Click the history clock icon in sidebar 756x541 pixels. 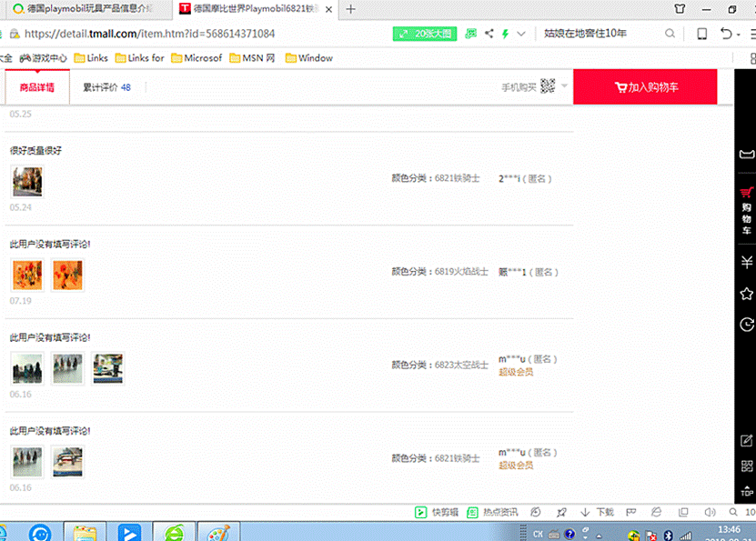pyautogui.click(x=746, y=324)
